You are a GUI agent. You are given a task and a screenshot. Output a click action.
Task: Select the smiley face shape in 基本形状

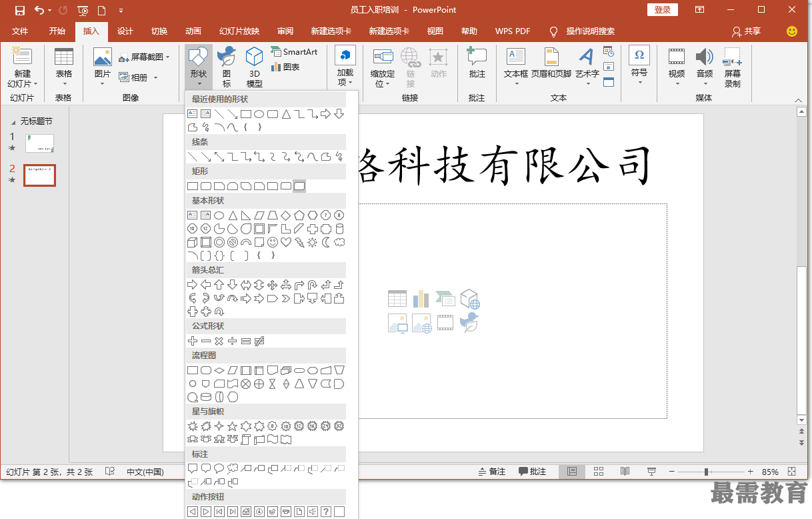(x=272, y=242)
